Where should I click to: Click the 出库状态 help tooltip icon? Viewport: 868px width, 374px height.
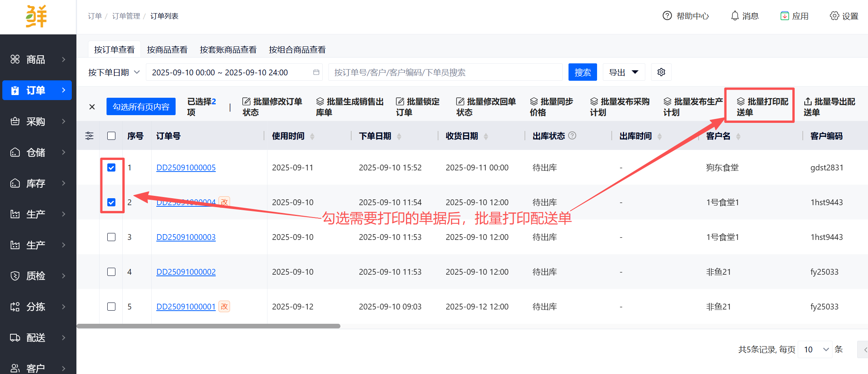(x=572, y=136)
